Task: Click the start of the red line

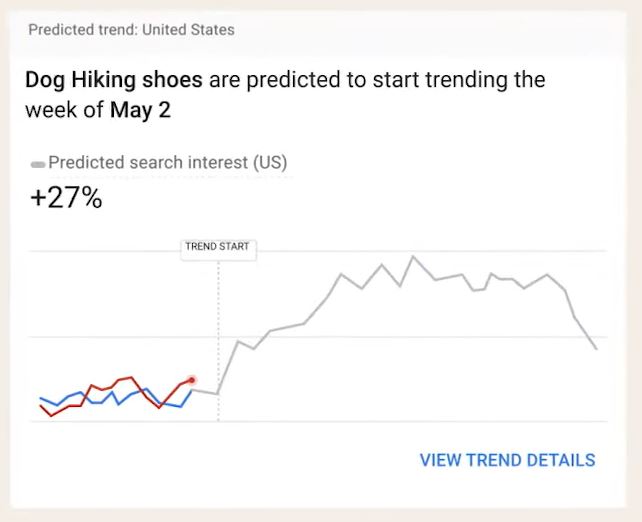Action: point(40,406)
